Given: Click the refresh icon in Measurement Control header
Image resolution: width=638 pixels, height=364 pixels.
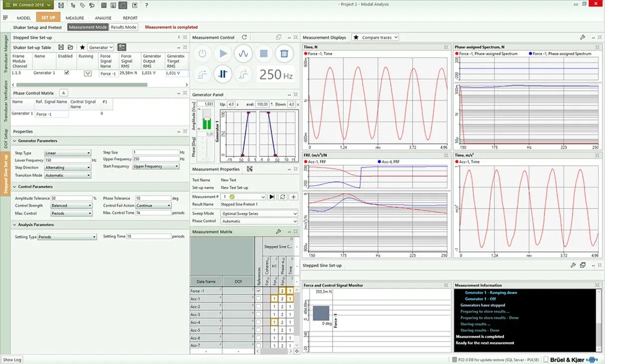Looking at the screenshot, I should click(x=244, y=37).
